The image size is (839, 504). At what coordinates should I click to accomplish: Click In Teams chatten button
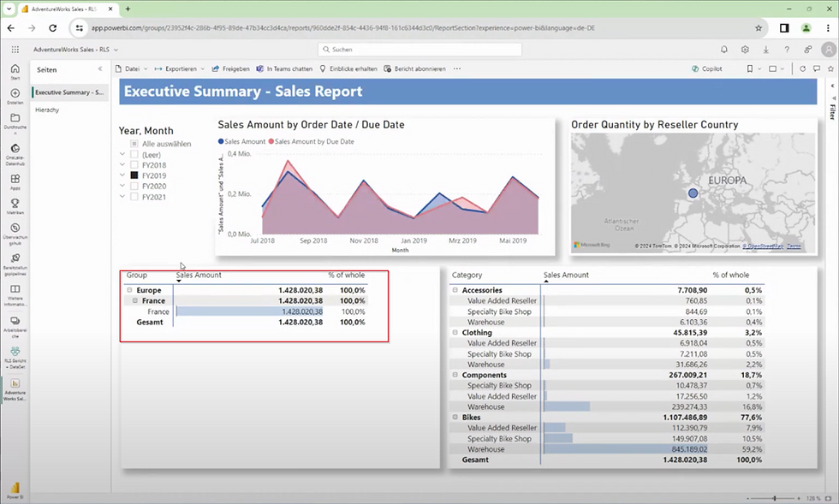pos(284,68)
